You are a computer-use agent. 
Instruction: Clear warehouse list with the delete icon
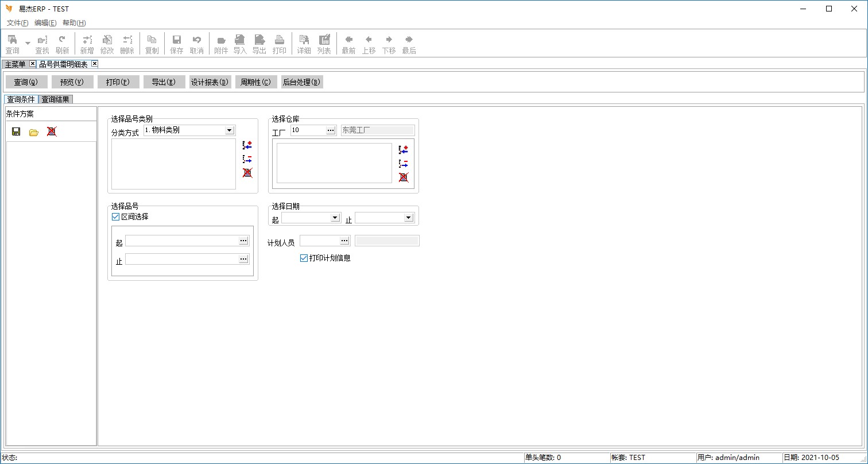tap(404, 177)
